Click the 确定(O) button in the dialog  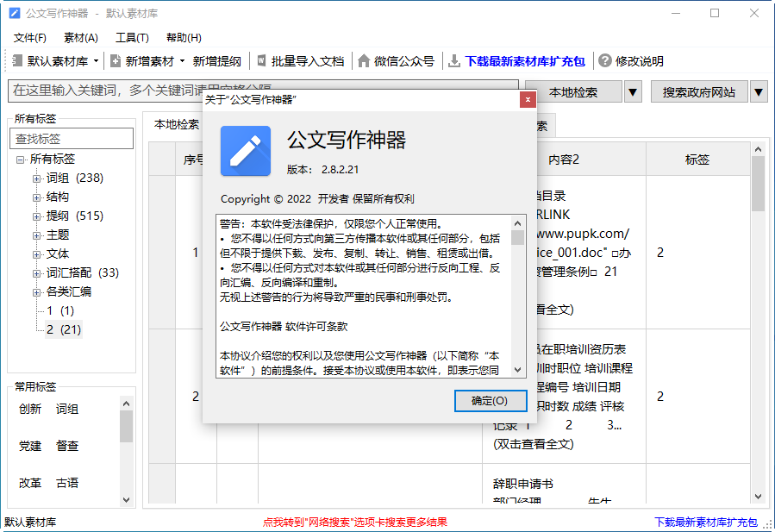(491, 400)
